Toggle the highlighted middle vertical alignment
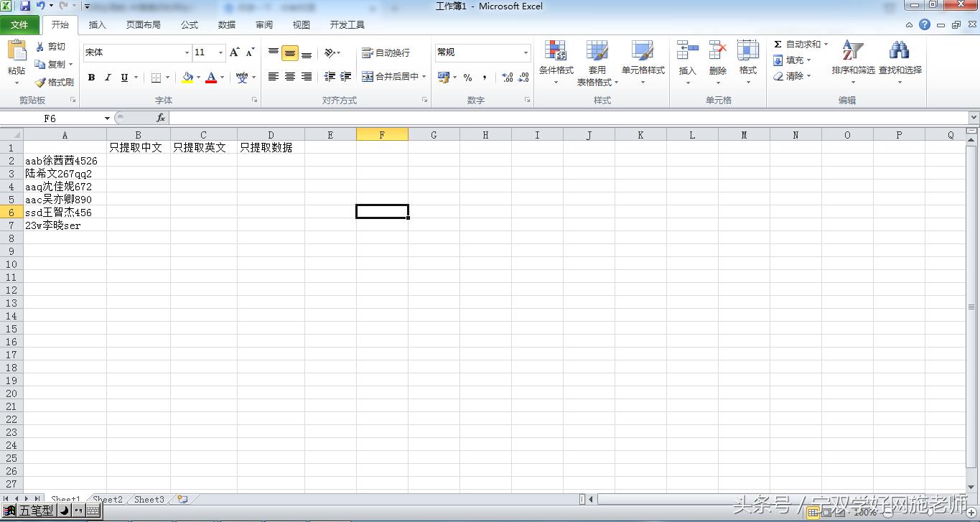 pyautogui.click(x=290, y=53)
